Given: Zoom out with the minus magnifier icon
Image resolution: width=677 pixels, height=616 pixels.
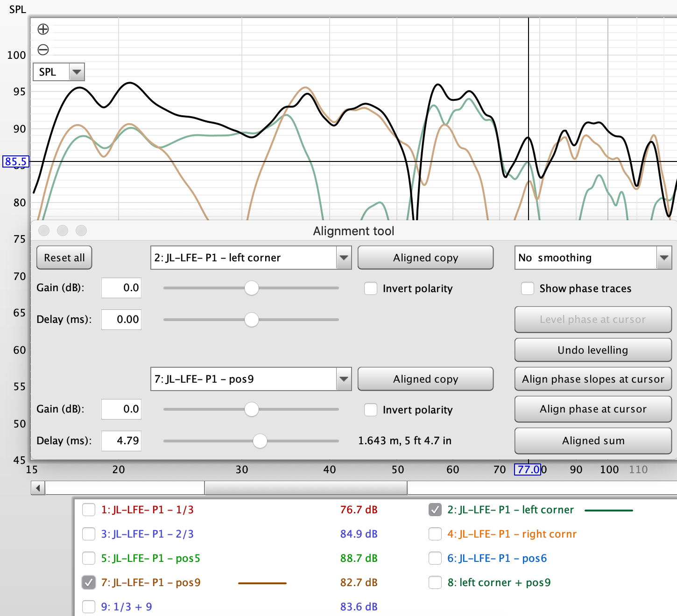Looking at the screenshot, I should coord(43,49).
